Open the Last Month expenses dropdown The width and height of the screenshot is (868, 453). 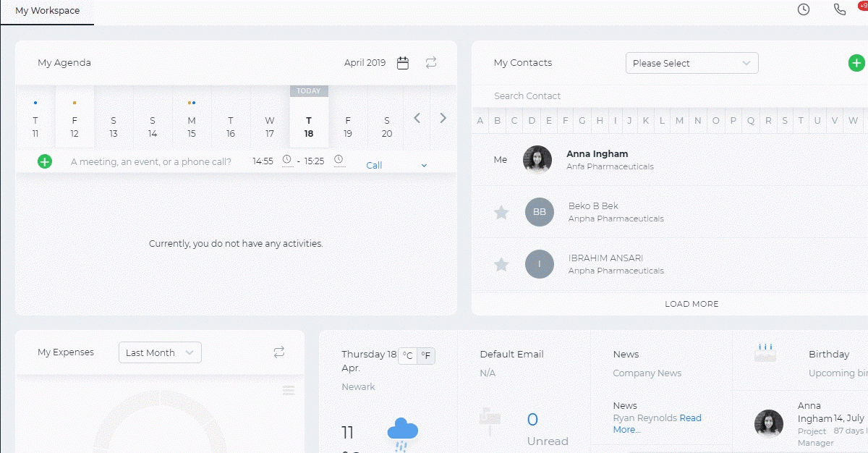coord(160,352)
